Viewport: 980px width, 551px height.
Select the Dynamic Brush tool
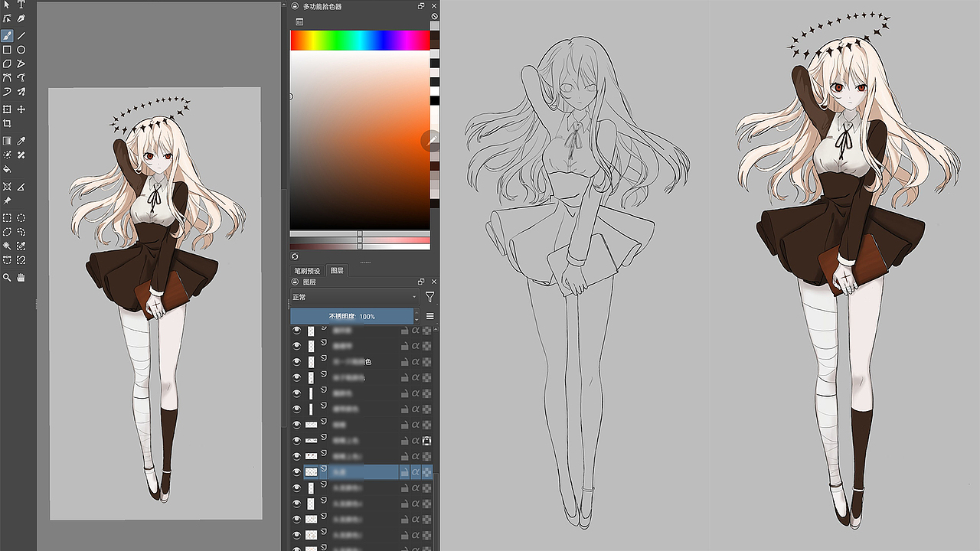pyautogui.click(x=7, y=91)
